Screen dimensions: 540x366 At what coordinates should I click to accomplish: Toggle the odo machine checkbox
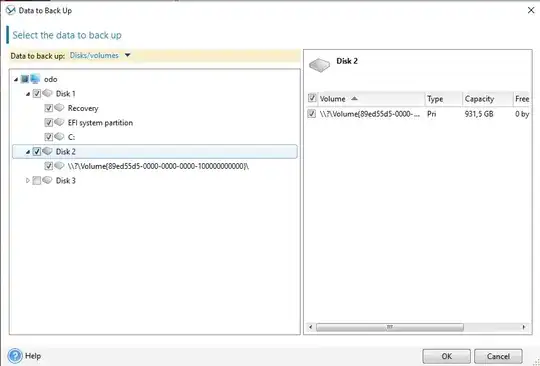(x=24, y=79)
